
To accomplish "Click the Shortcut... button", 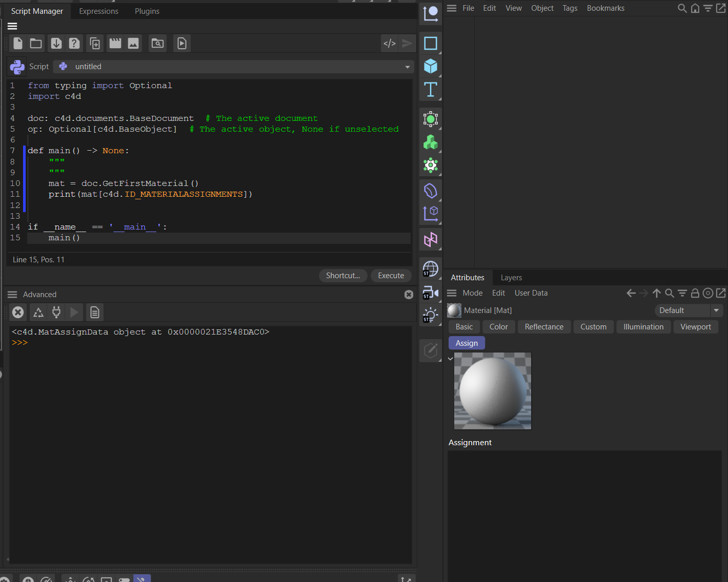I will pyautogui.click(x=343, y=276).
